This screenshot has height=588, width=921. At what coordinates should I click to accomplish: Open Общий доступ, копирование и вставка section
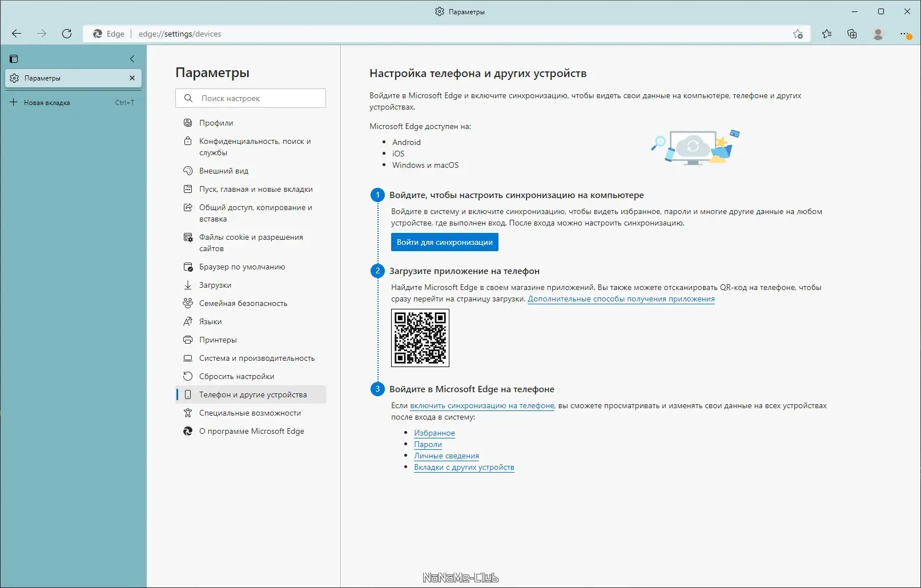[251, 213]
